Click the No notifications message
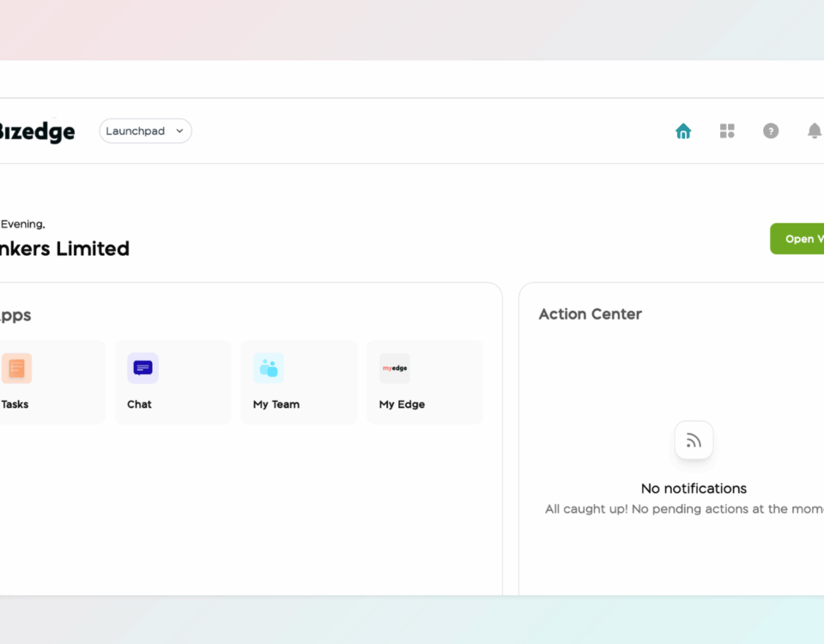 [x=694, y=489]
